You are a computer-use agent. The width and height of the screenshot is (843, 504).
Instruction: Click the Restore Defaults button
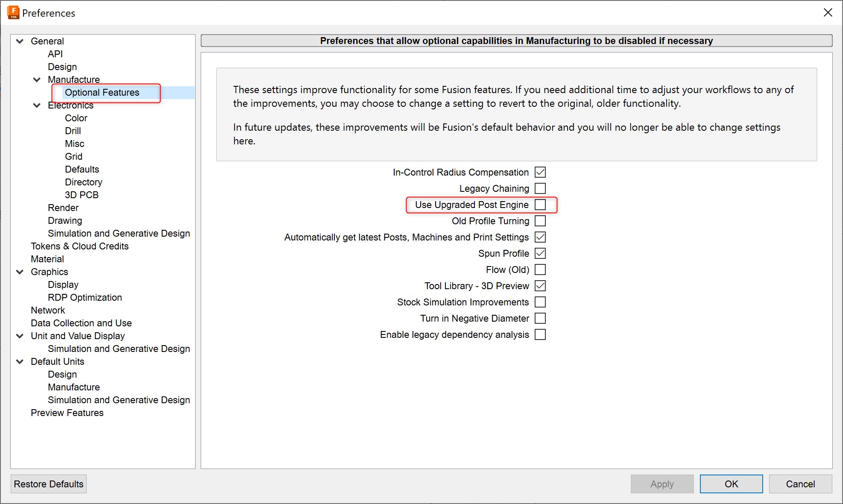[48, 484]
